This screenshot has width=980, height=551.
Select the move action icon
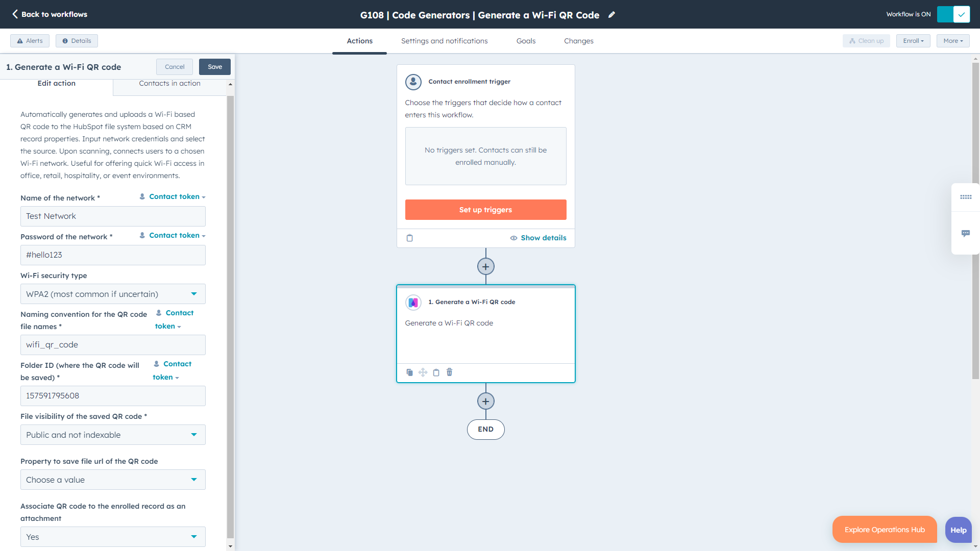[423, 372]
